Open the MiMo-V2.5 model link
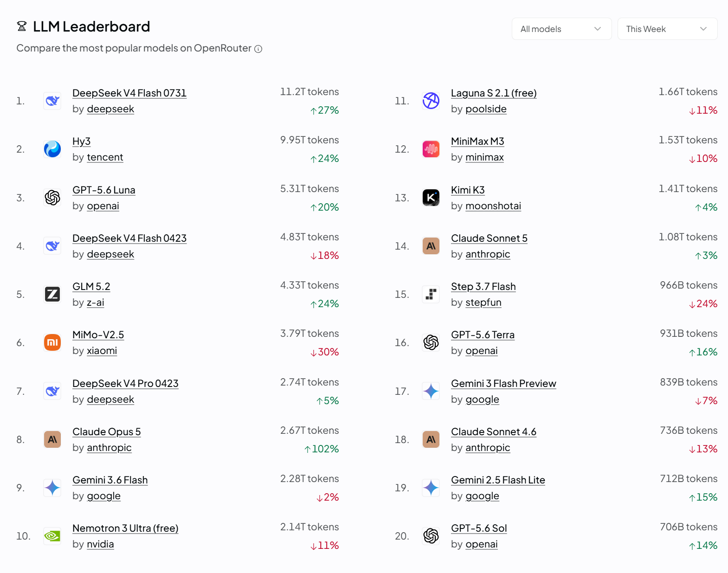728x573 pixels. click(98, 335)
